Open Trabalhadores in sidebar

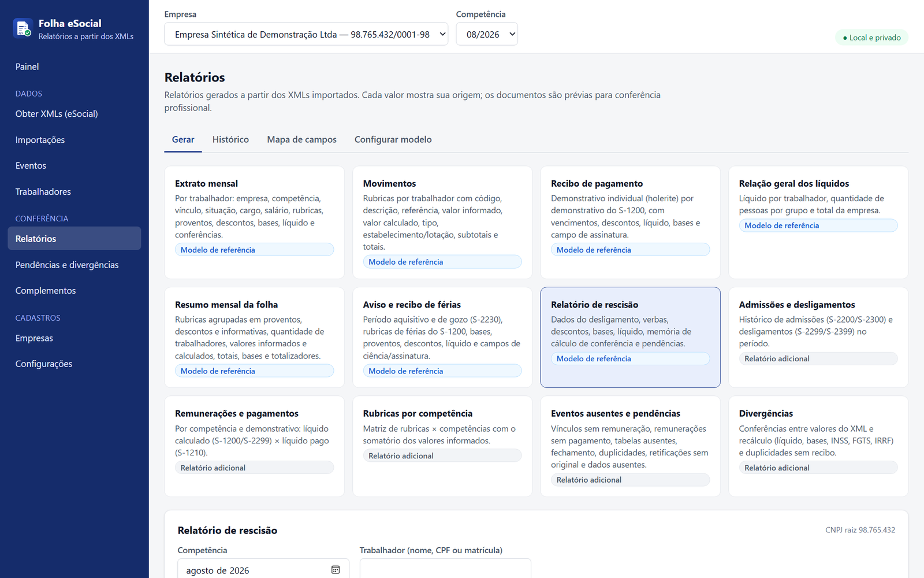point(74,192)
